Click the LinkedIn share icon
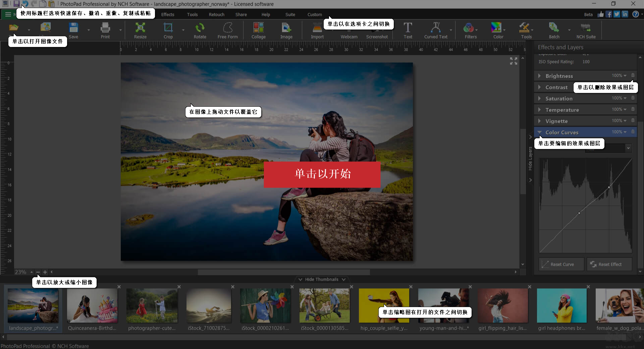 click(x=625, y=14)
